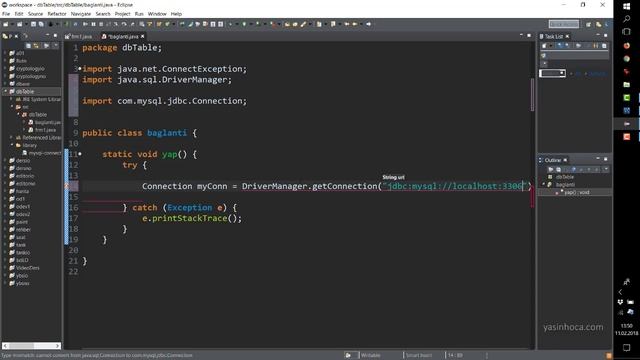
Task: Select baglanti.java in Package Explorer
Action: coord(44,122)
